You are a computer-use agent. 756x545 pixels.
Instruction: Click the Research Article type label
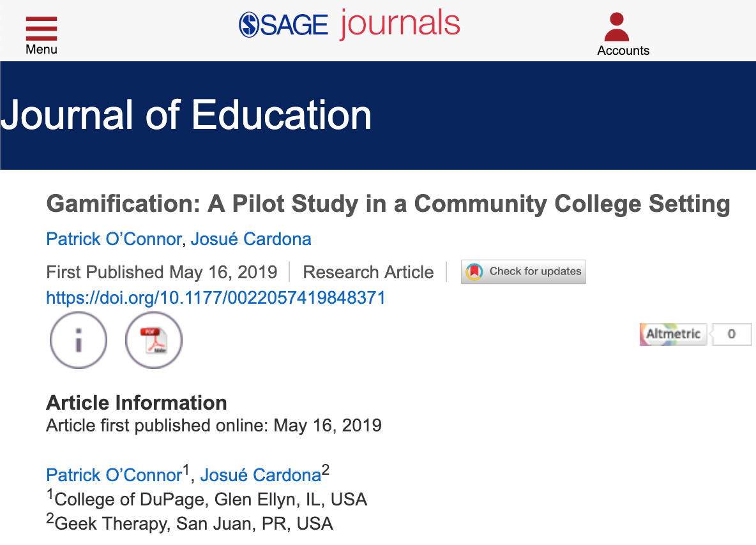(x=368, y=272)
